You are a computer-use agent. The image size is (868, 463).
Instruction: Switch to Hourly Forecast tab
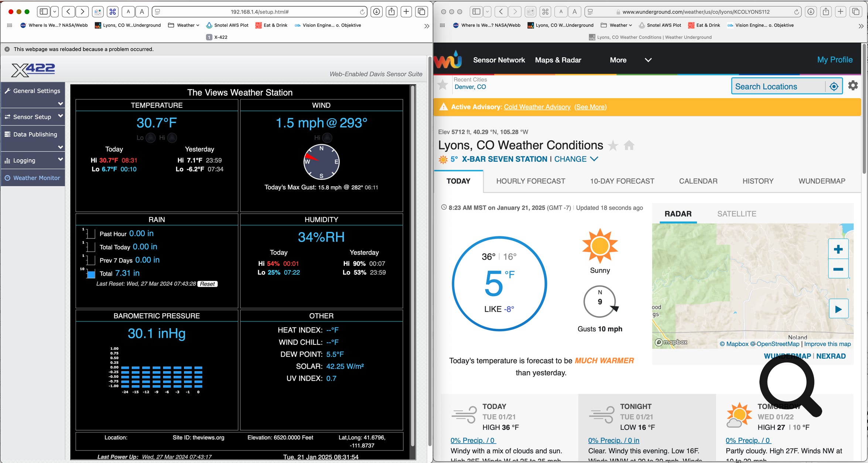point(530,181)
